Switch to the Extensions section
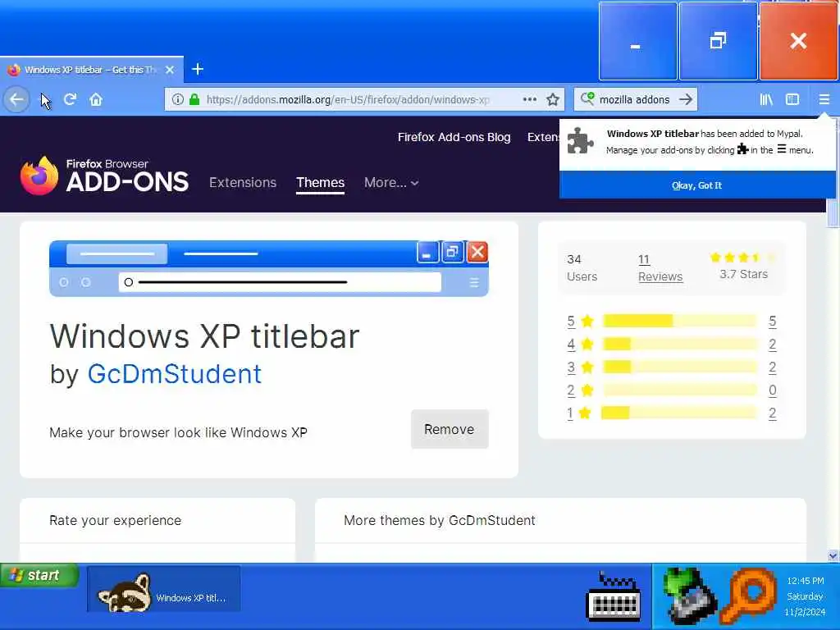The width and height of the screenshot is (840, 630). [x=243, y=183]
